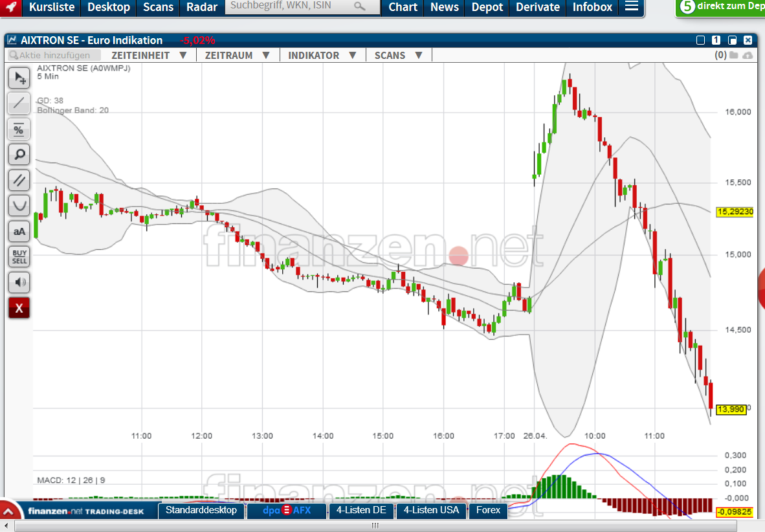The height and width of the screenshot is (532, 765).
Task: Expand the SCANS toolbar dropdown
Action: (x=398, y=55)
